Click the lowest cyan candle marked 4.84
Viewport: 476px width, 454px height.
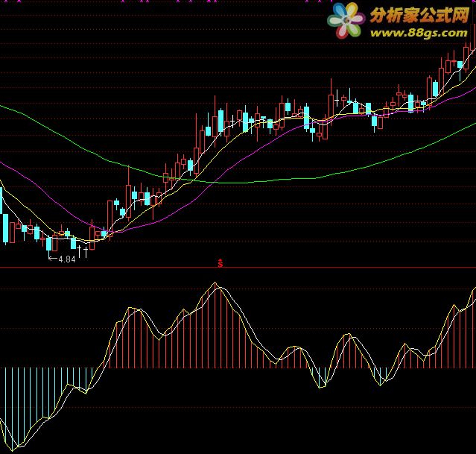click(x=49, y=245)
